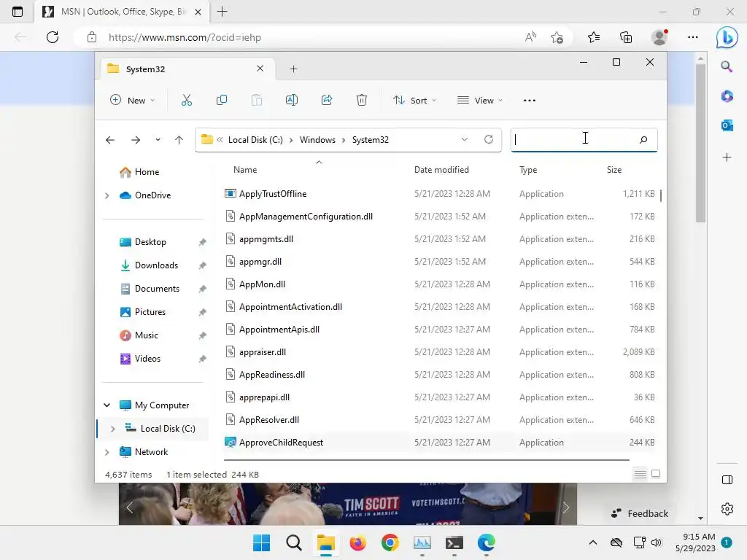The height and width of the screenshot is (560, 747).
Task: Open the See more ellipsis in Explorer toolbar
Action: click(x=530, y=101)
